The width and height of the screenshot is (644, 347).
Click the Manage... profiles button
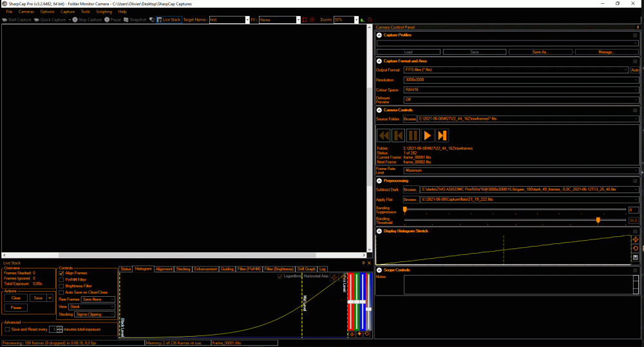point(607,52)
